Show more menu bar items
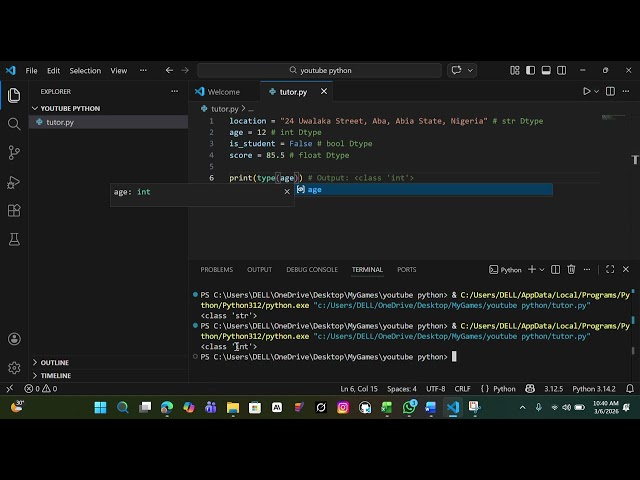This screenshot has width=640, height=480. point(143,71)
